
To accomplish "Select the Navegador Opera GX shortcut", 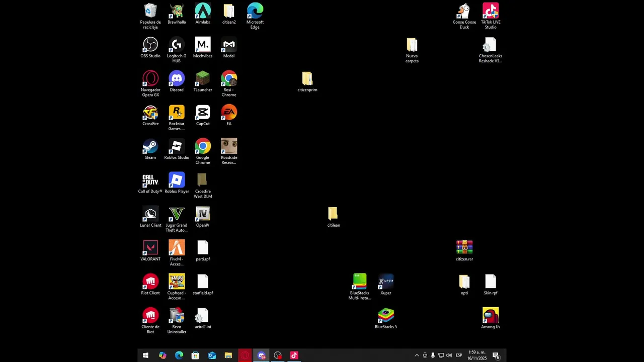I will pyautogui.click(x=150, y=83).
